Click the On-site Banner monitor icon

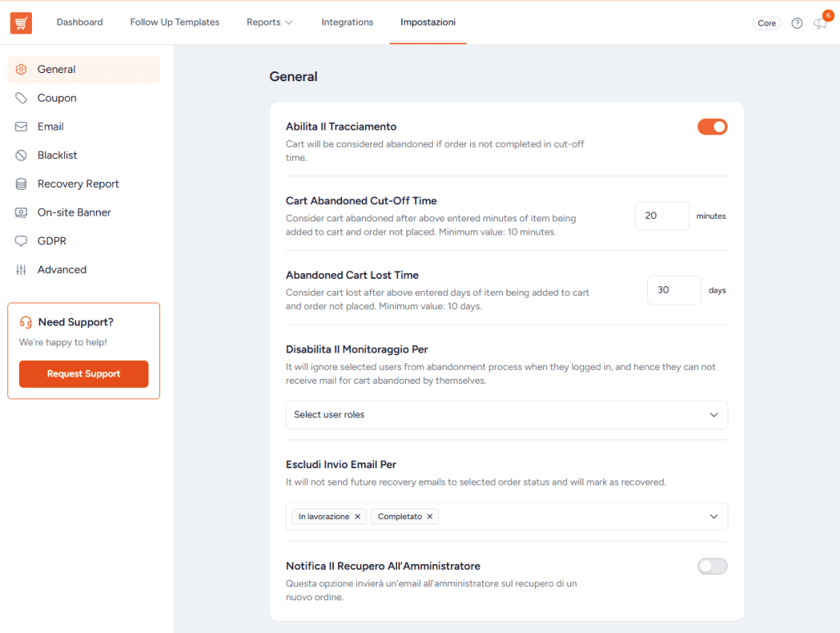point(21,212)
